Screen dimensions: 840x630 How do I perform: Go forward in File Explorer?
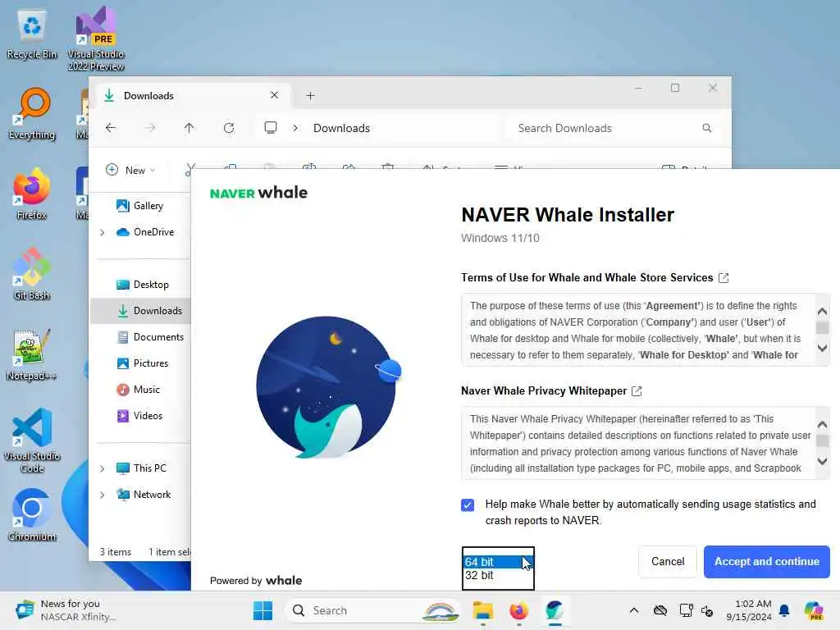[150, 128]
